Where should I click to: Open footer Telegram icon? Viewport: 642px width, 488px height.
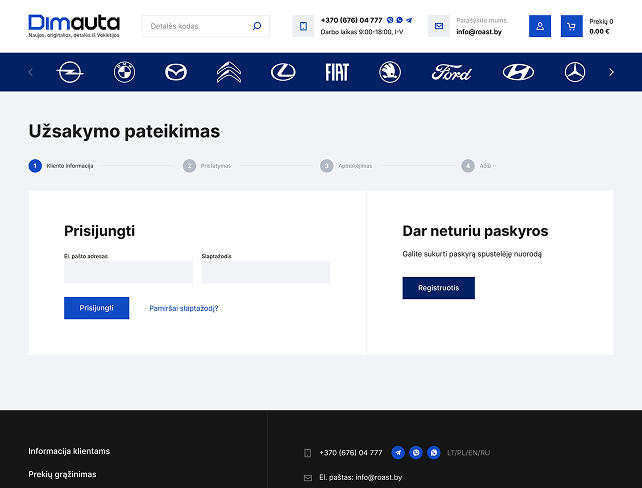[398, 452]
